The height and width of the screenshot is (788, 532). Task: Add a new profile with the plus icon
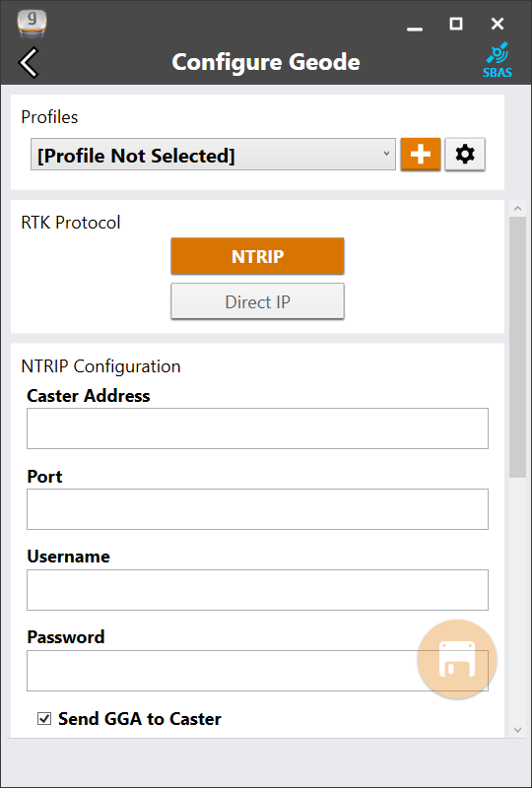coord(421,155)
